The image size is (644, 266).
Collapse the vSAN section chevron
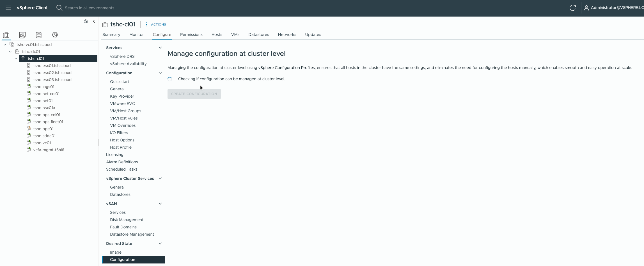(x=160, y=204)
